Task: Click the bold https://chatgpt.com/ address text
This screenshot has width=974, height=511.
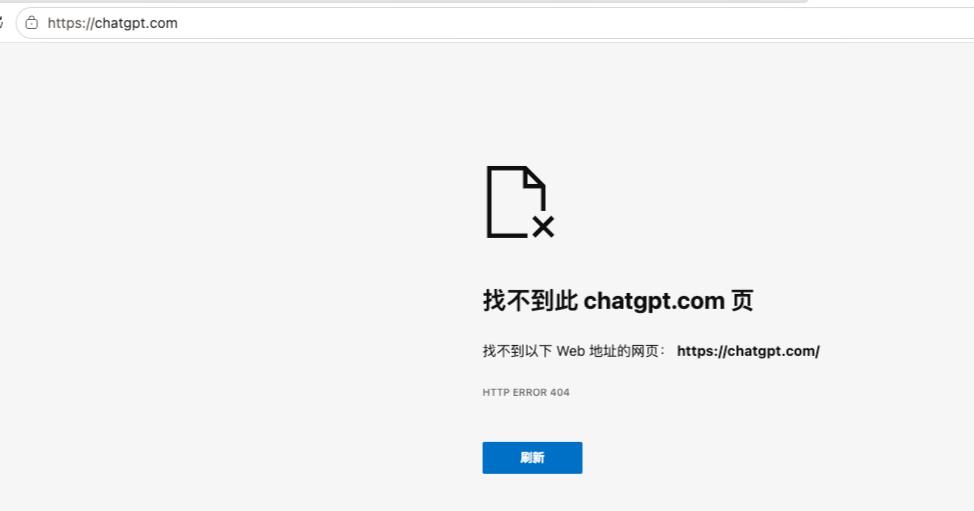Action: click(748, 351)
